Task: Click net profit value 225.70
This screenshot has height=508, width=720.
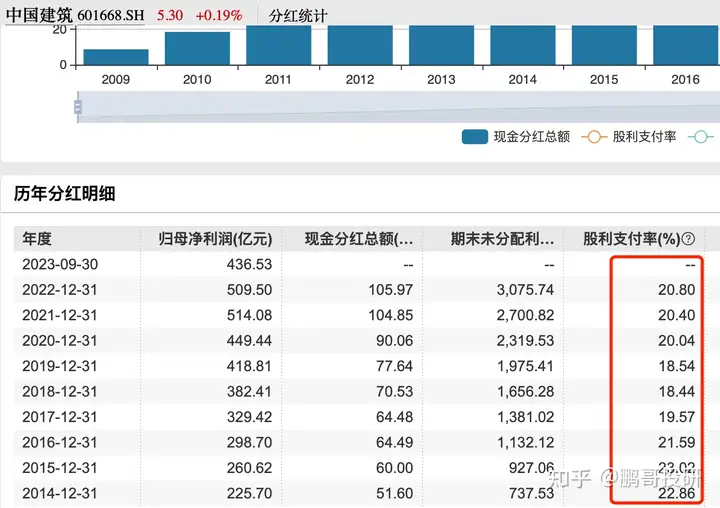Action: (x=249, y=493)
